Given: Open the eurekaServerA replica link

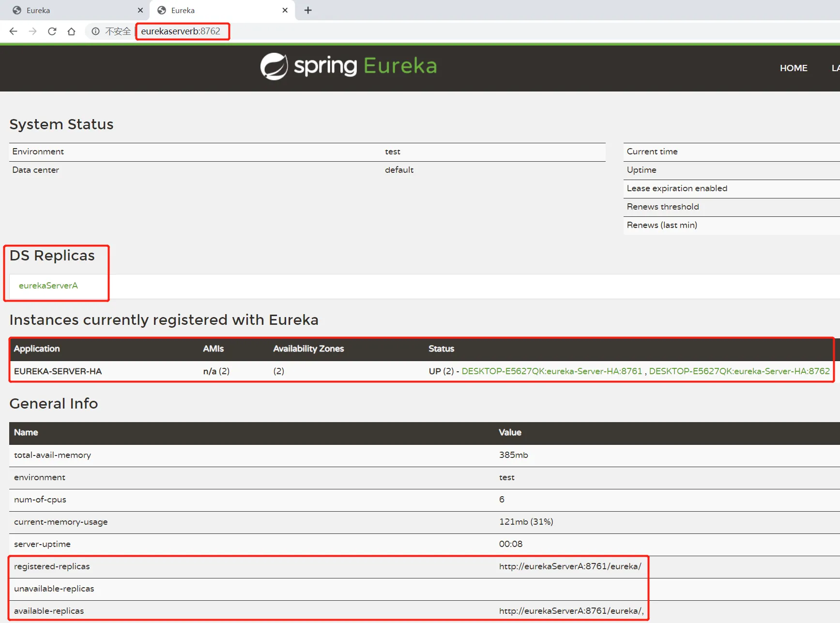Looking at the screenshot, I should 48,286.
